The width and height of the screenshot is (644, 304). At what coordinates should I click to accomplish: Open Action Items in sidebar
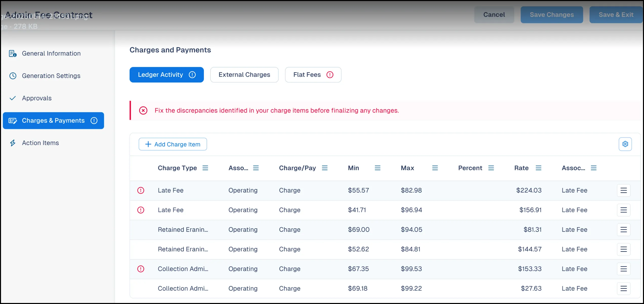click(x=40, y=143)
